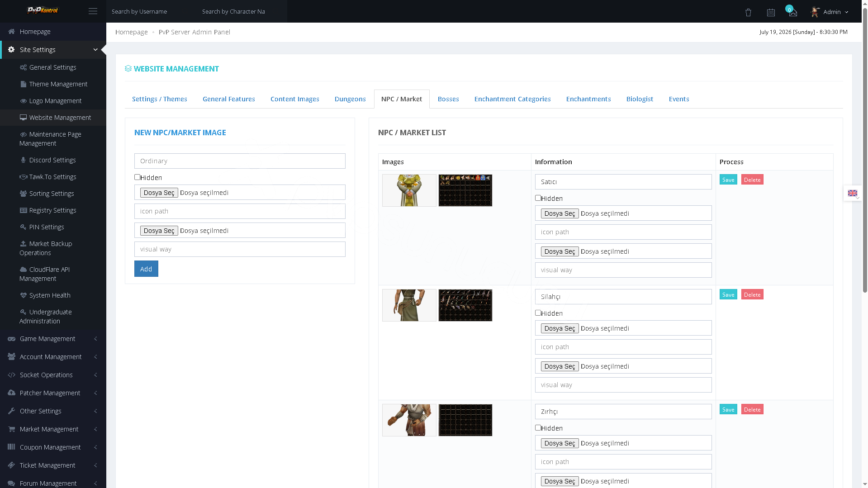Click the Undergraduate Administration key icon

[x=23, y=312]
